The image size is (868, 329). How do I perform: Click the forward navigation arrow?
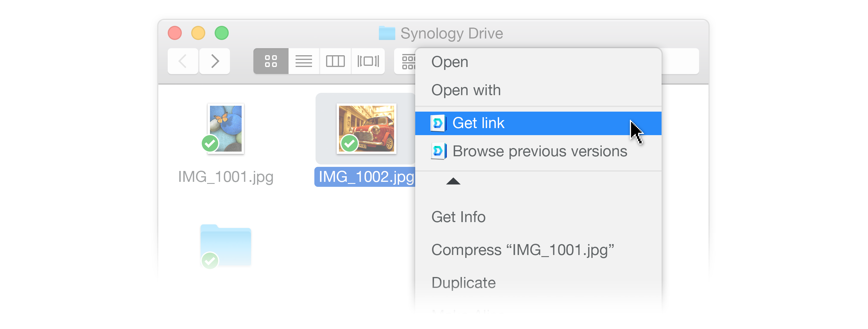coord(215,61)
